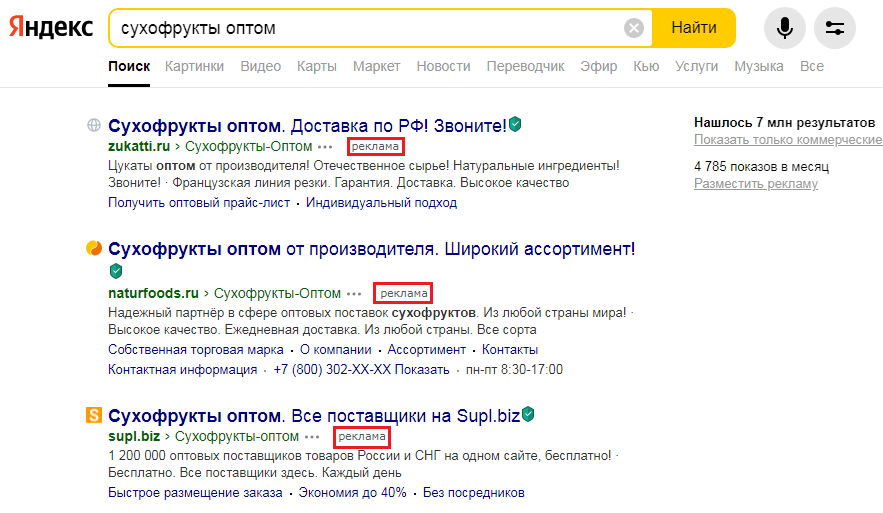Open the Музыка tab
The height and width of the screenshot is (513, 883).
(759, 66)
